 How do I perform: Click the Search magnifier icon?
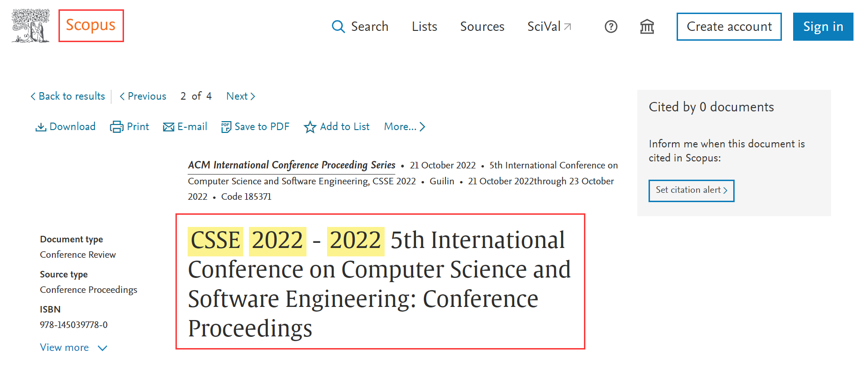click(x=338, y=27)
